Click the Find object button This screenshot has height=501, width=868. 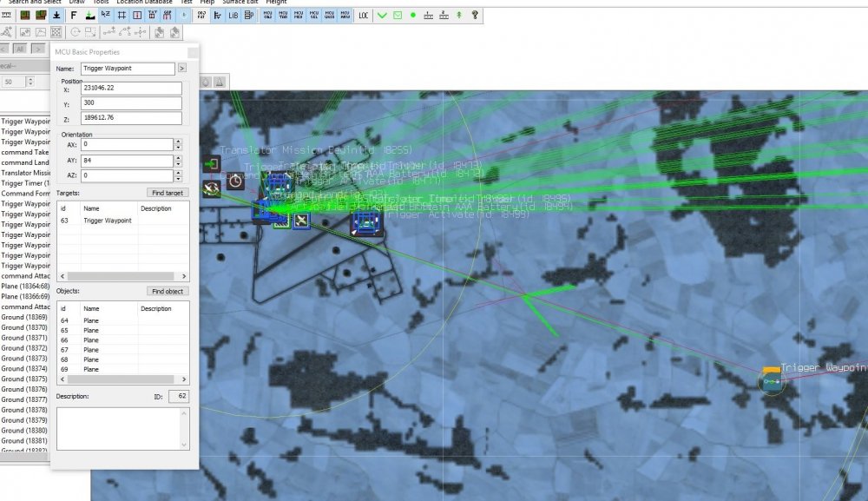tap(168, 291)
